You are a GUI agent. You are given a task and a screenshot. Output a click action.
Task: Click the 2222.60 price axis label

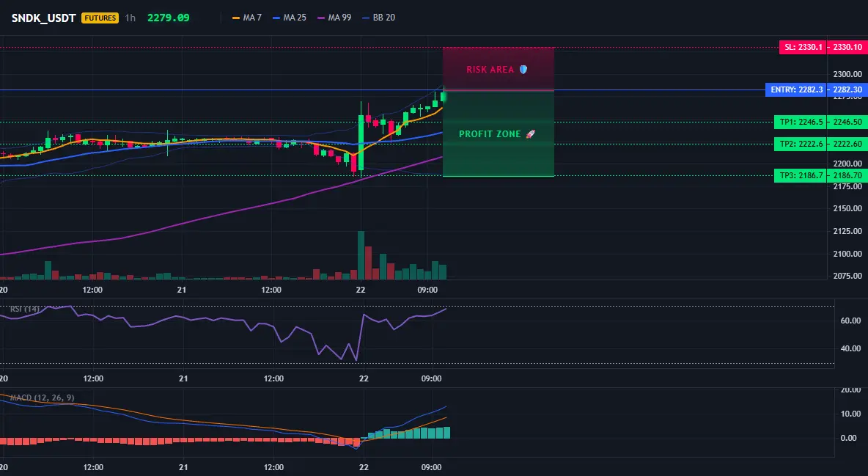[x=847, y=144]
